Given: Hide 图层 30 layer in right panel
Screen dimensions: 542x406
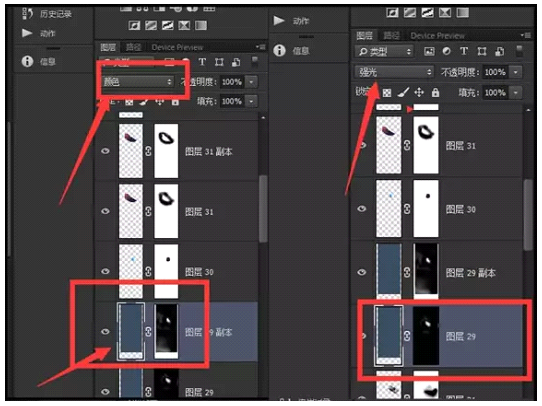Looking at the screenshot, I should [x=362, y=209].
